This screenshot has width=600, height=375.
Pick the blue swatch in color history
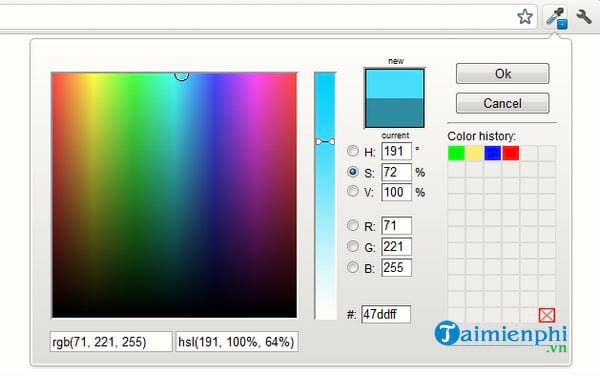point(492,153)
